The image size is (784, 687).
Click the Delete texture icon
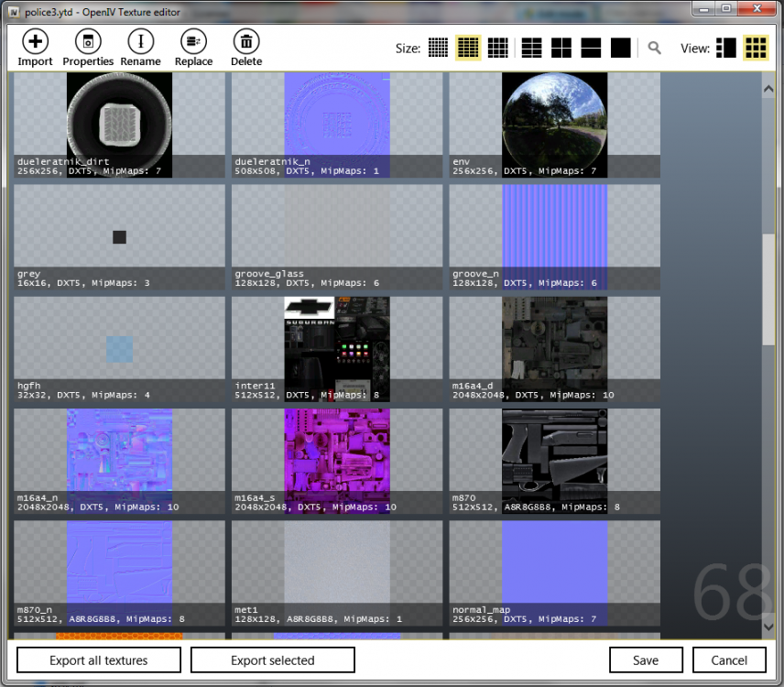246,41
